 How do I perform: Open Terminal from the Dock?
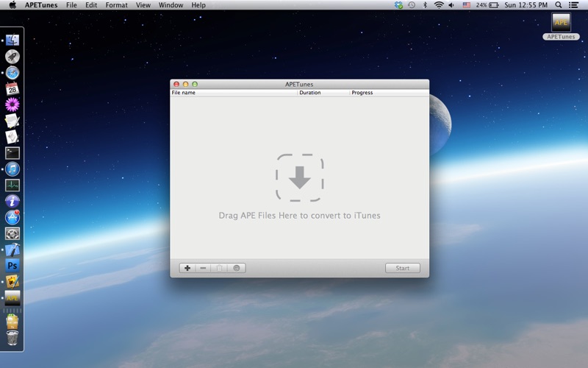[x=12, y=152]
